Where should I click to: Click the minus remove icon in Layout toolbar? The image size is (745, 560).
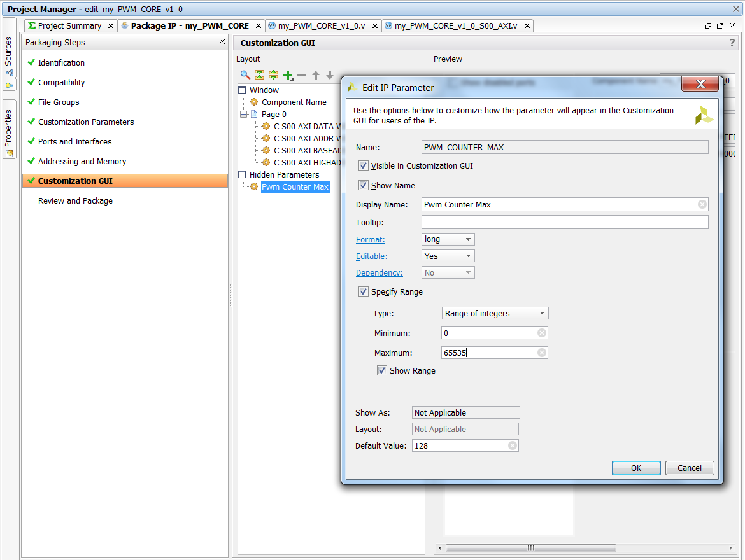pos(302,75)
